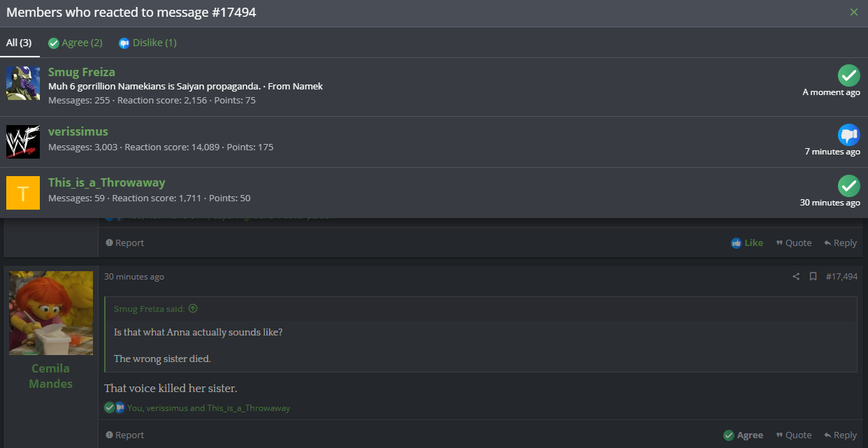Switch to the Agree (2) tab

75,43
